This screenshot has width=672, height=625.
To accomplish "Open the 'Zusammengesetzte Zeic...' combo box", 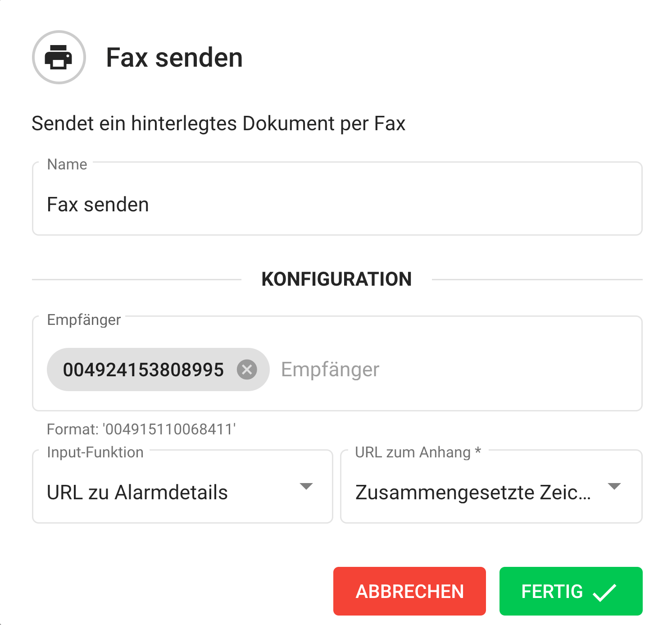I will [x=473, y=493].
